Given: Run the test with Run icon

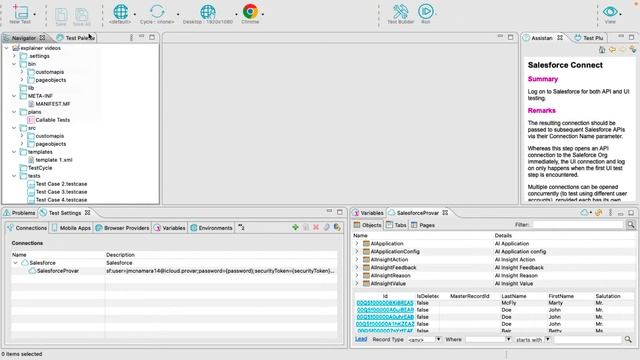Looking at the screenshot, I should click(425, 11).
